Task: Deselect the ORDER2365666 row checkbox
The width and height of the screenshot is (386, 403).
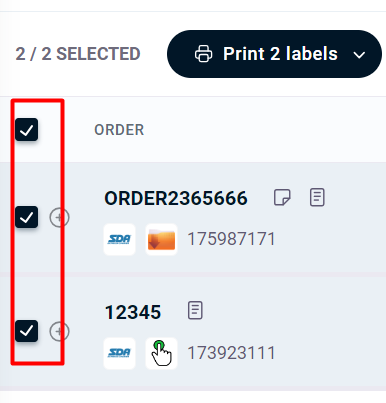Action: [26, 217]
